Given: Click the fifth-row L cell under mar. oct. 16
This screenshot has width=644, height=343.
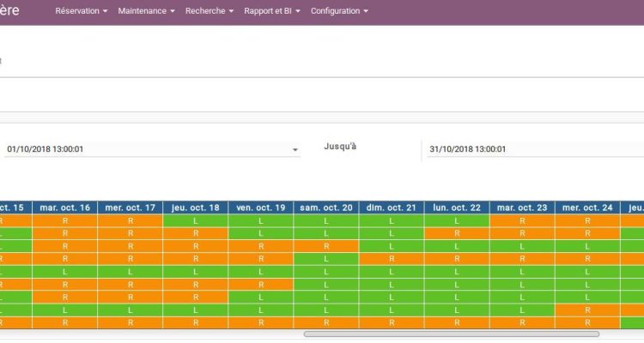Looking at the screenshot, I should tap(65, 272).
